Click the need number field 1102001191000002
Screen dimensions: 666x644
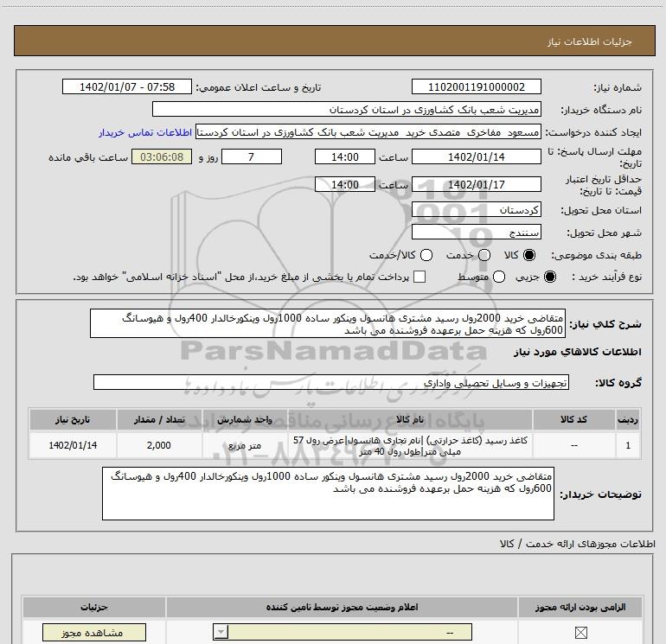pyautogui.click(x=476, y=87)
